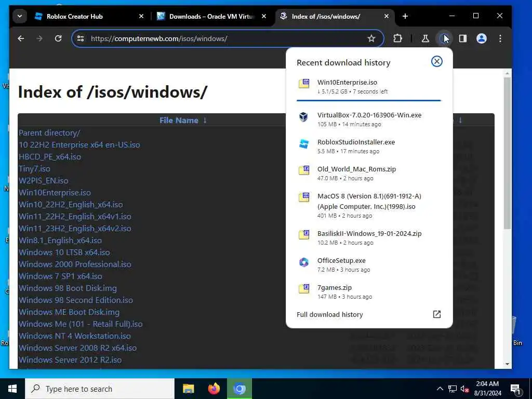532x399 pixels.
Task: Click the downloads toolbar icon
Action: click(x=444, y=38)
